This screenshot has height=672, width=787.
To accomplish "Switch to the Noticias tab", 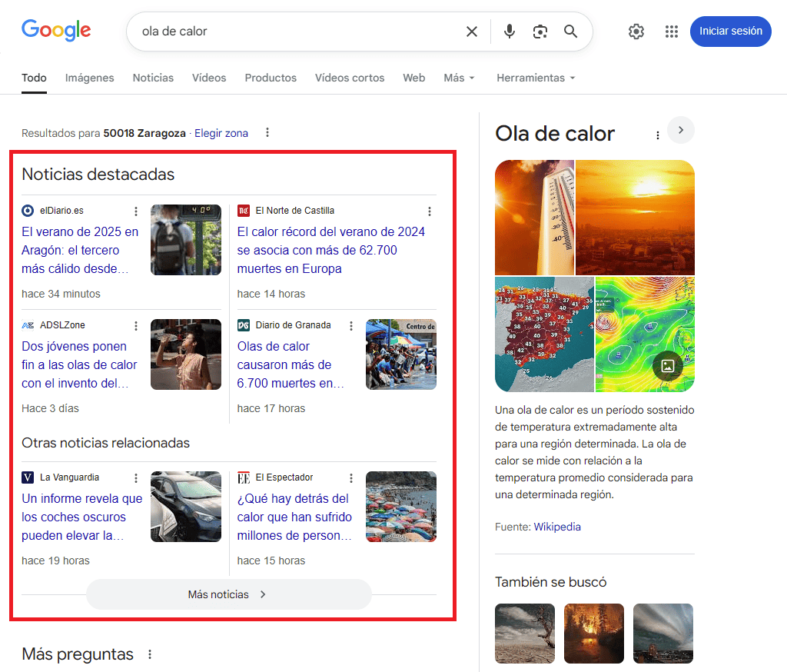I will 153,78.
